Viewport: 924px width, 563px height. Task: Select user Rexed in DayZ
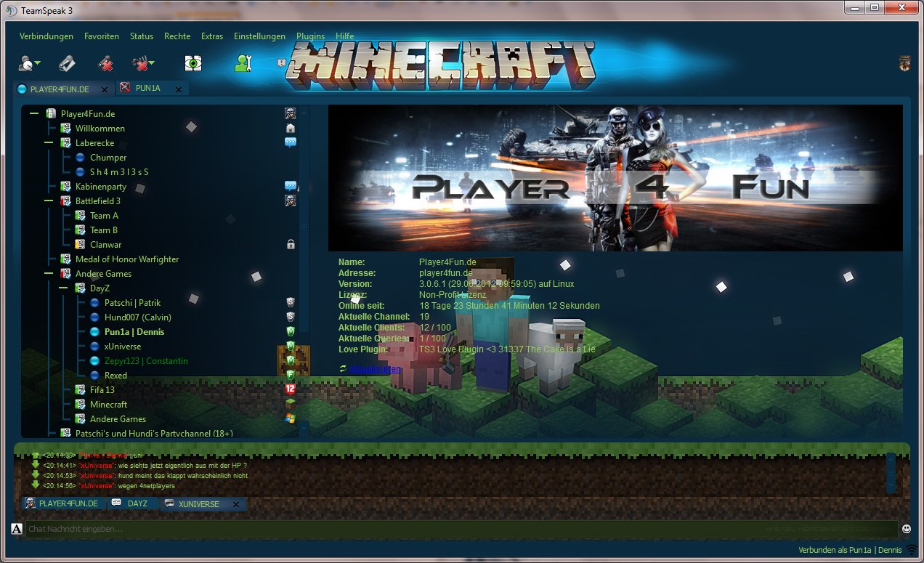115,376
